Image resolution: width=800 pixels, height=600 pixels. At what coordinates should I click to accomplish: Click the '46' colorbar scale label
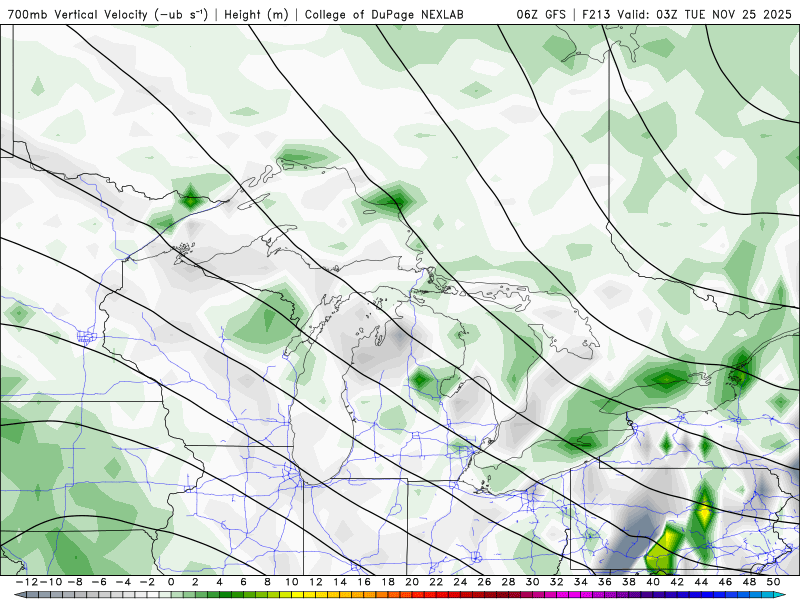click(725, 582)
